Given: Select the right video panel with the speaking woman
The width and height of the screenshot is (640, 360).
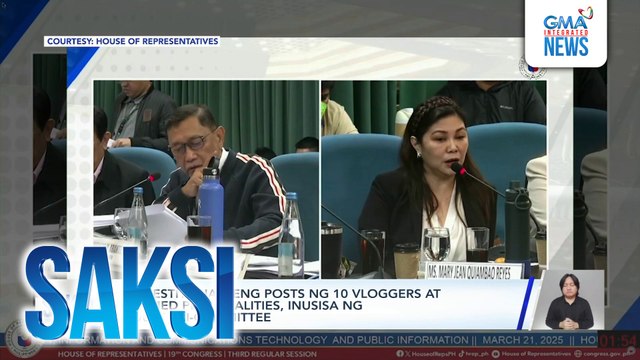Looking at the screenshot, I should [434, 180].
